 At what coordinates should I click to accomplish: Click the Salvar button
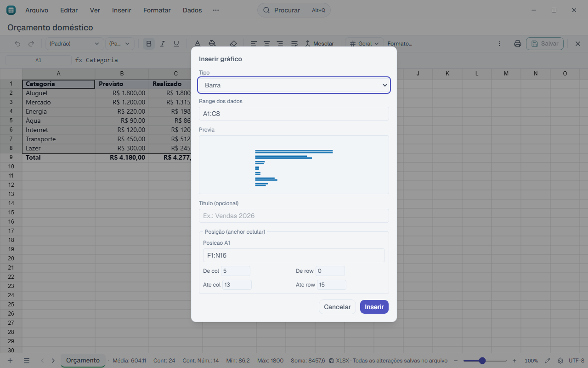pyautogui.click(x=545, y=44)
